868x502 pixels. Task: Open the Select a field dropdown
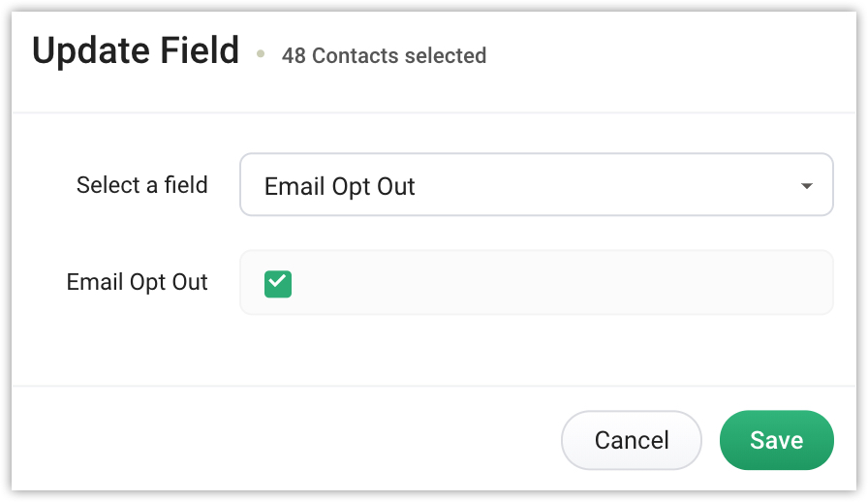[x=537, y=184]
